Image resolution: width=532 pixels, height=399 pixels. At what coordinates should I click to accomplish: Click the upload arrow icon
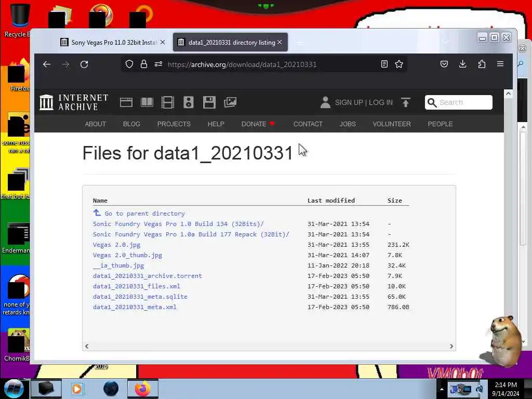tap(405, 102)
